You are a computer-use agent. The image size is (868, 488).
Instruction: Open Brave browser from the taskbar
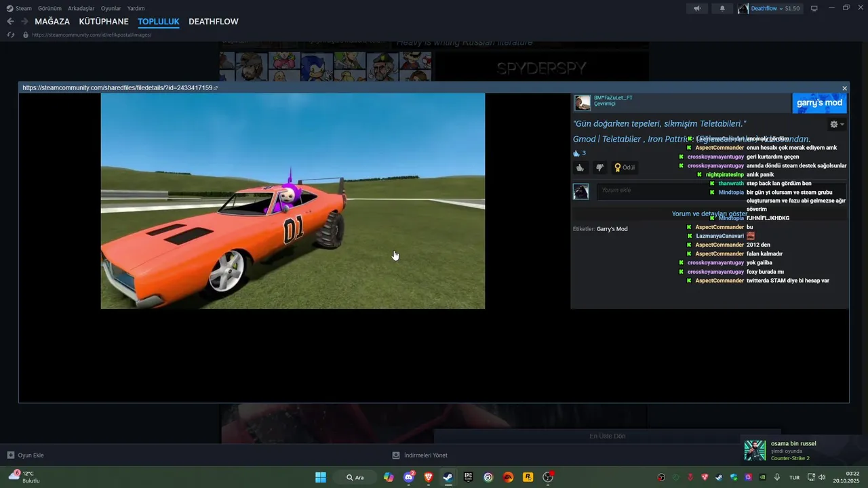[429, 477]
